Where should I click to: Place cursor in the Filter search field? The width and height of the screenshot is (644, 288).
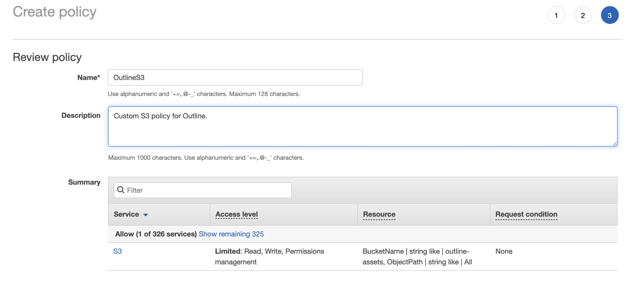203,190
